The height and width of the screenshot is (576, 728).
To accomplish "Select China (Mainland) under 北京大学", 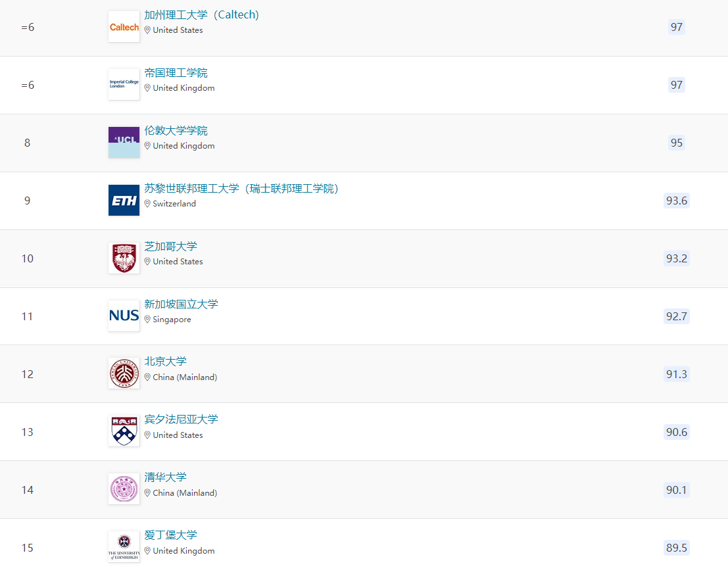I will click(x=185, y=377).
